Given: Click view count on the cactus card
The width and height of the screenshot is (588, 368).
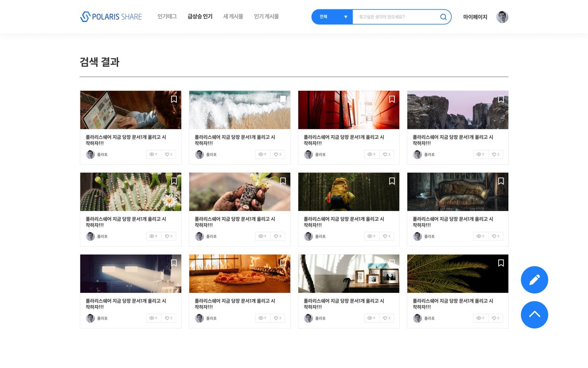Looking at the screenshot, I should 153,237.
